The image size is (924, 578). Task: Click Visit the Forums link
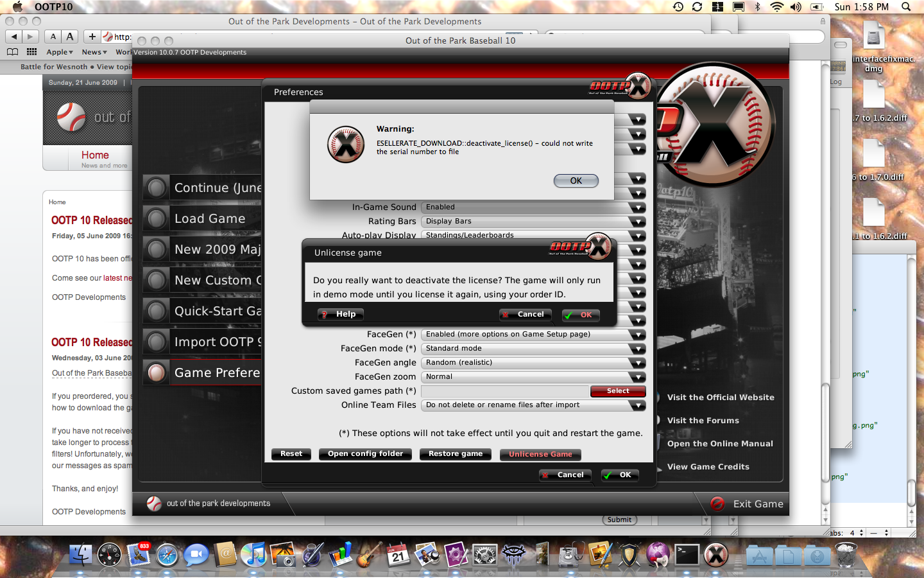[703, 421]
